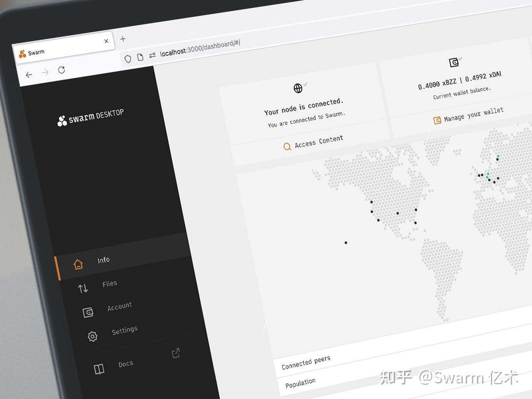
Task: Click the wallet icon above the xBZZ balance
Action: 455,61
